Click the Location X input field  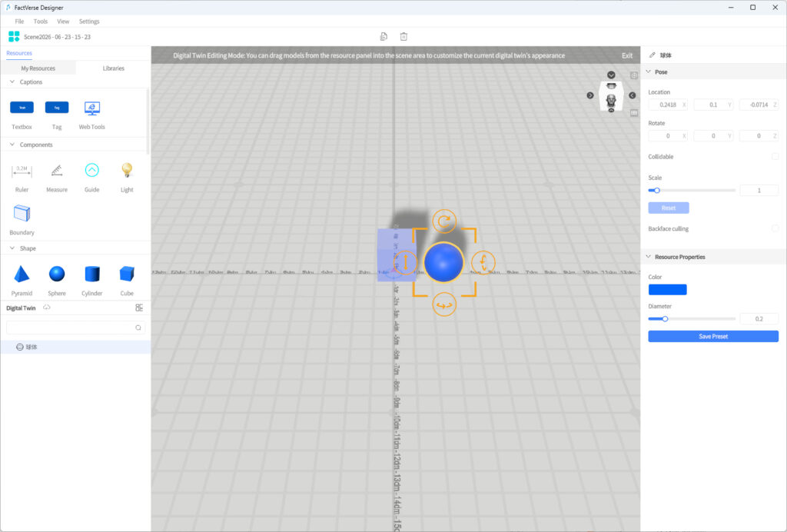[x=668, y=105]
